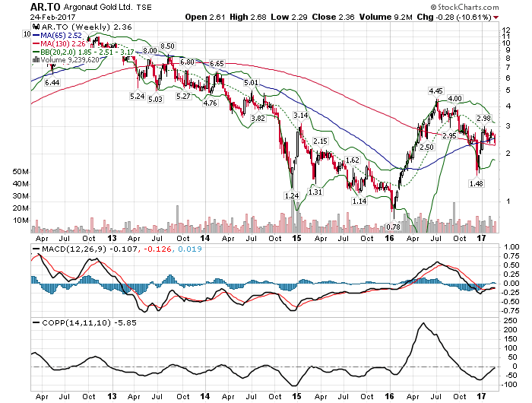Click the 12 value on price axis

pyautogui.click(x=506, y=30)
